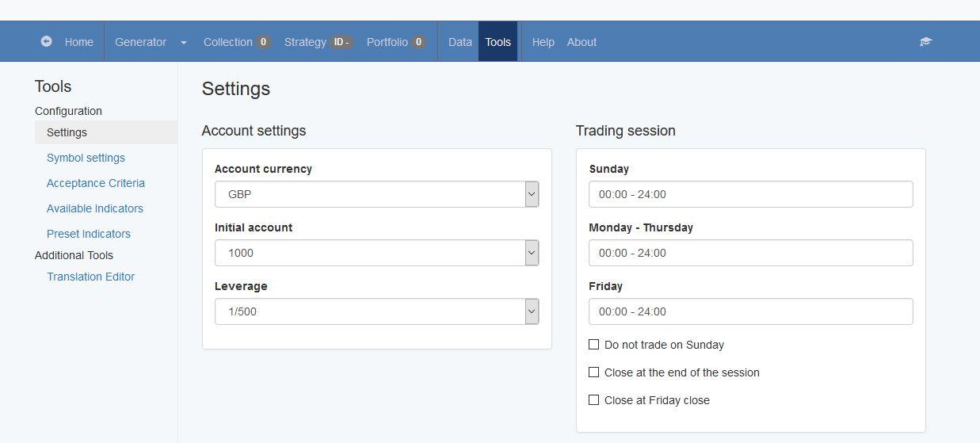Open the Account currency dropdown
980x443 pixels.
coord(377,194)
